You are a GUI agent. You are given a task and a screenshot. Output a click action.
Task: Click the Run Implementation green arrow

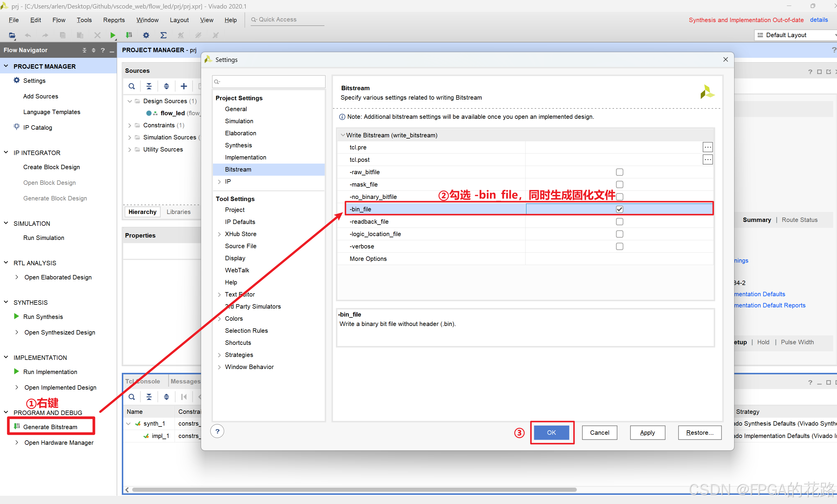pos(16,371)
